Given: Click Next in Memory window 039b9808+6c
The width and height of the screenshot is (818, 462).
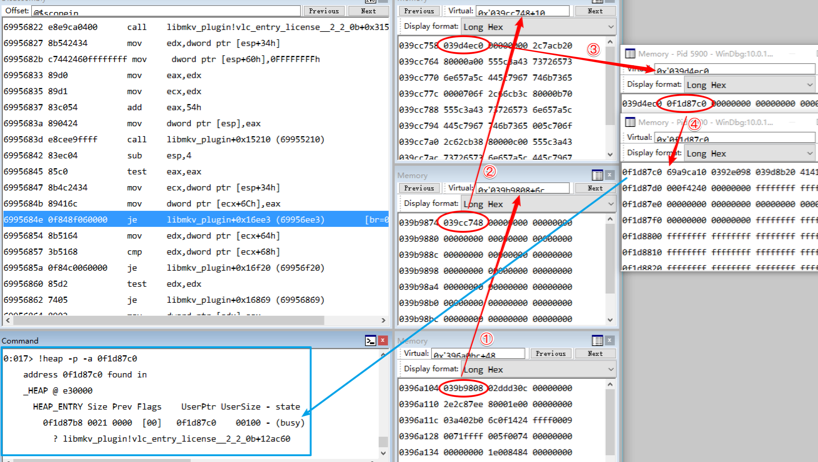Looking at the screenshot, I should [x=595, y=188].
